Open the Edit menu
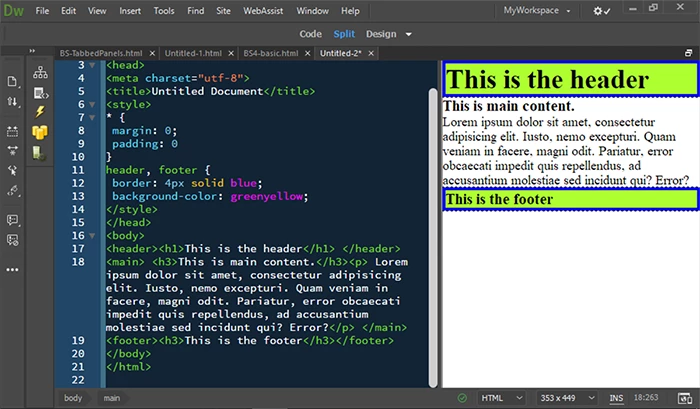Screen dimensions: 700x409 [68, 11]
